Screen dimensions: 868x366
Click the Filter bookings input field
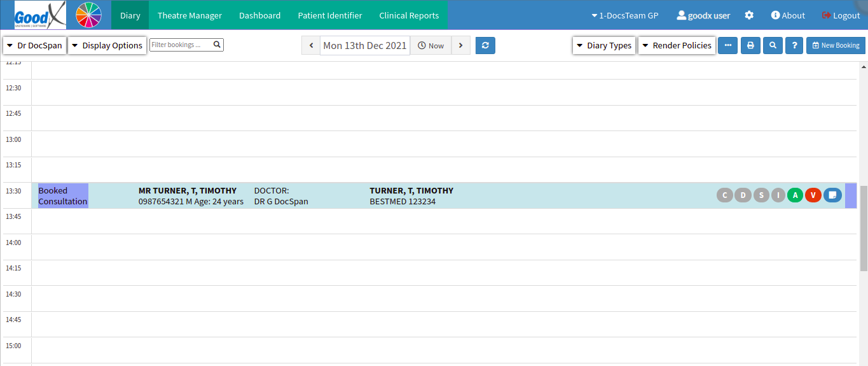click(x=181, y=45)
